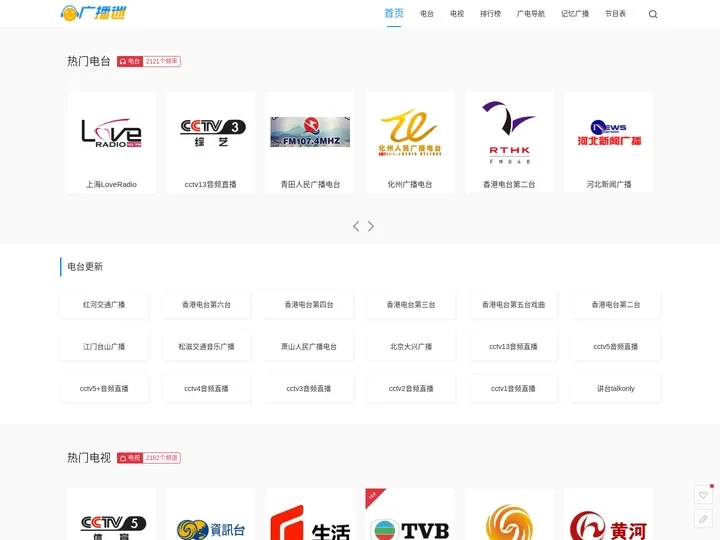Click the heart favorite icon
The image size is (720, 540).
click(703, 495)
